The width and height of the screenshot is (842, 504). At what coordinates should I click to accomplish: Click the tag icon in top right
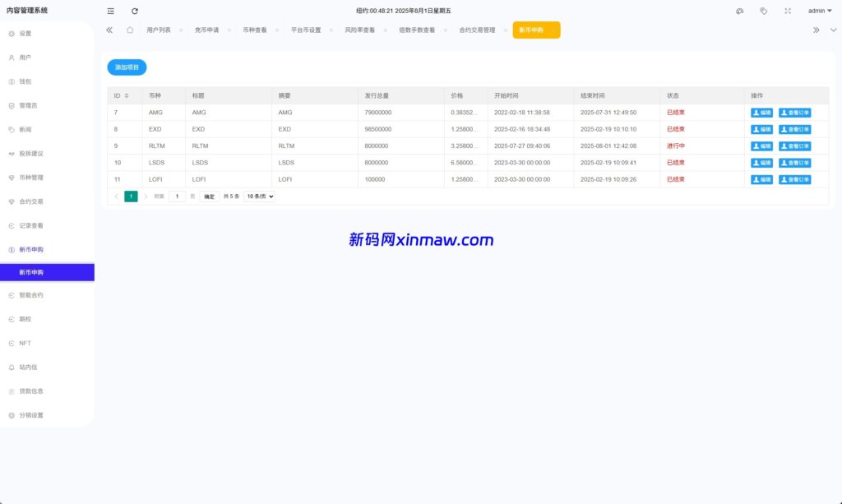pyautogui.click(x=764, y=11)
